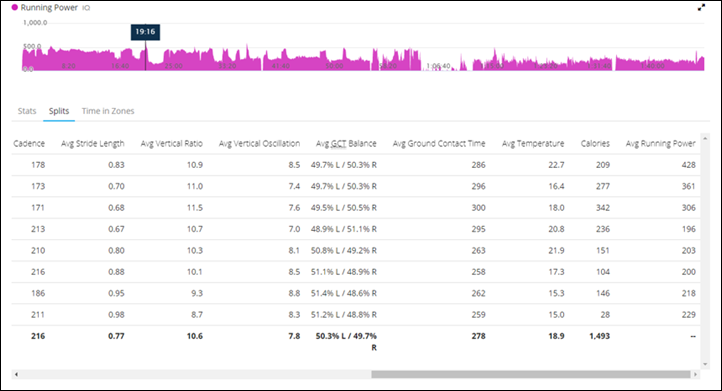The width and height of the screenshot is (722, 391).
Task: Click the Connect IQ badge beside Running Power
Action: point(86,8)
